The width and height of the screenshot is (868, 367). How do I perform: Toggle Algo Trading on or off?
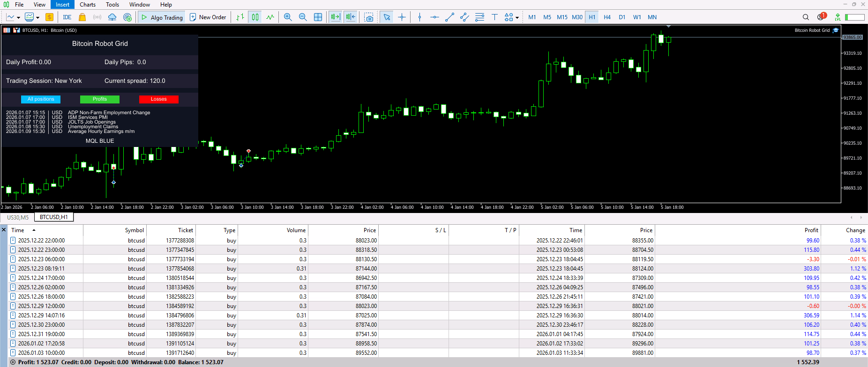[162, 17]
